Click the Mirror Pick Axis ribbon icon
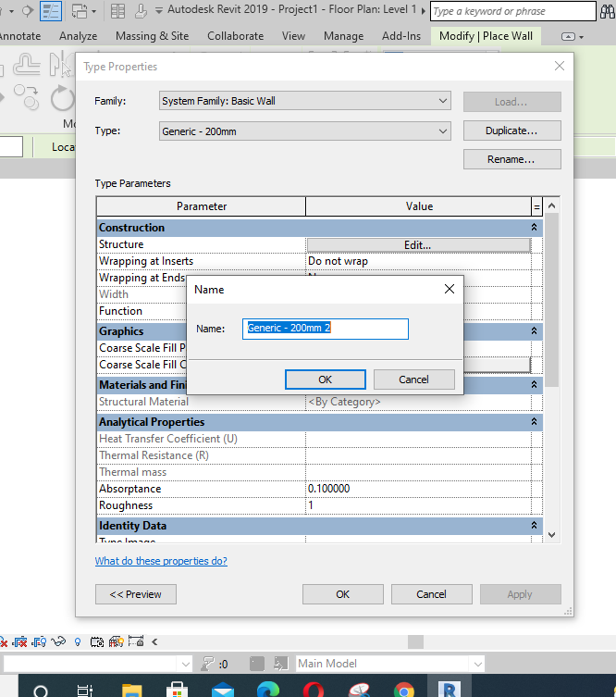The image size is (616, 697). pyautogui.click(x=61, y=65)
